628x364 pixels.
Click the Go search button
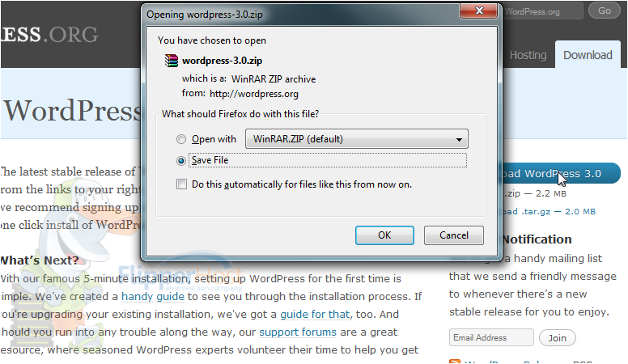coord(605,11)
